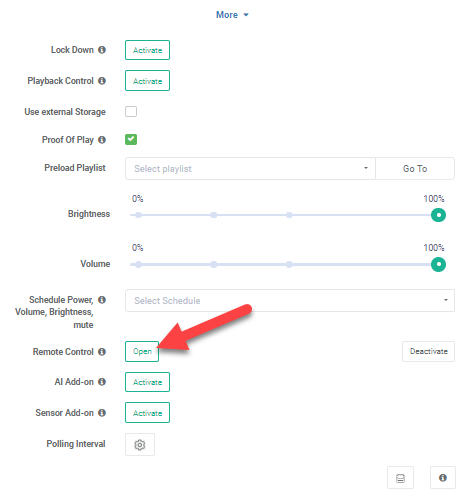Open the Select Schedule dropdown
The height and width of the screenshot is (501, 467).
[290, 300]
